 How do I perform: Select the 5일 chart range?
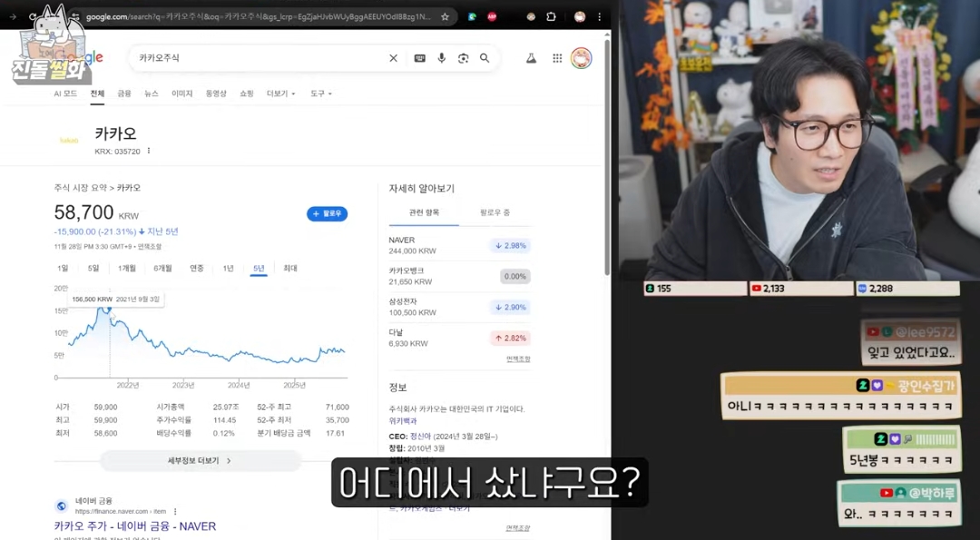pos(93,268)
